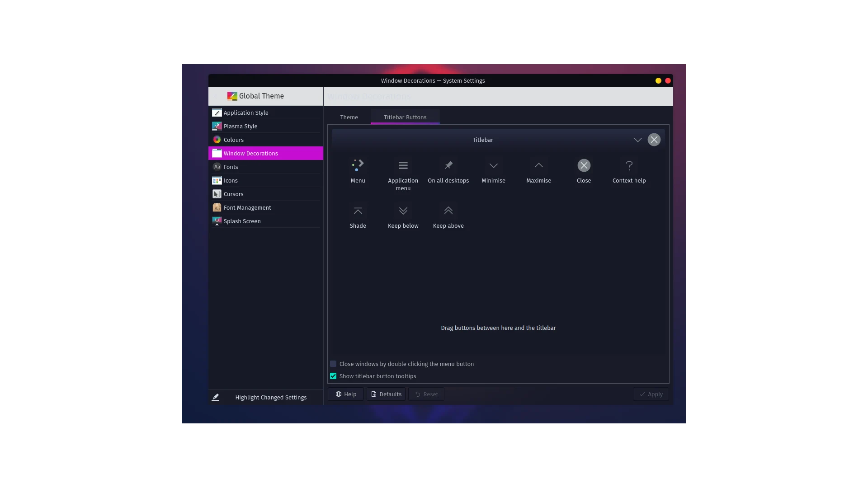Viewport: 868px width, 488px height.
Task: Uncheck Show titlebar button tooltips
Action: [333, 376]
